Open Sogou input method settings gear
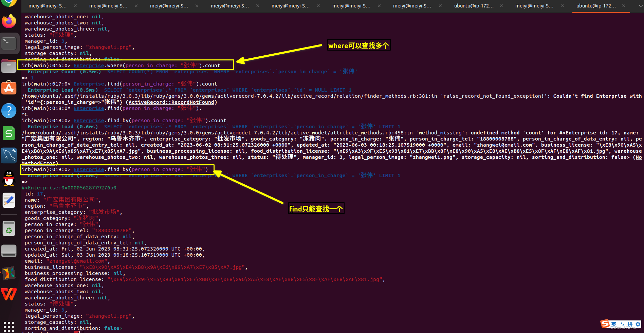Image resolution: width=644 pixels, height=333 pixels. 638,324
